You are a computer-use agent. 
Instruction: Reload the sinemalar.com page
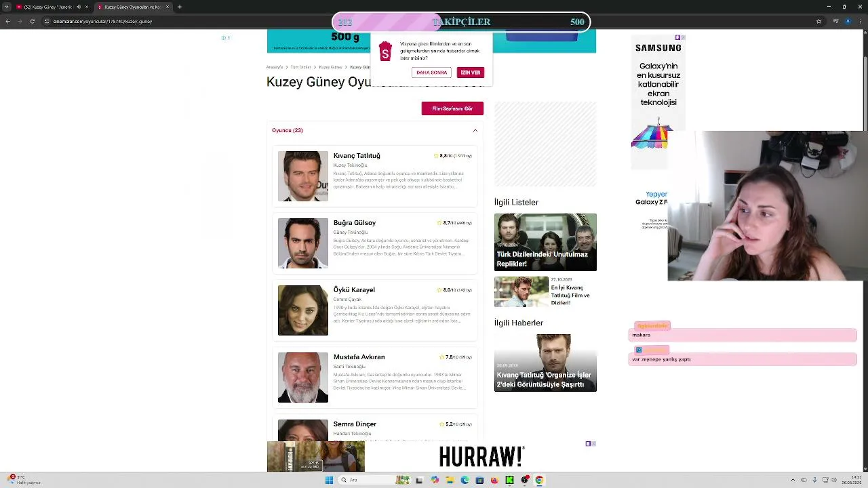click(x=32, y=21)
